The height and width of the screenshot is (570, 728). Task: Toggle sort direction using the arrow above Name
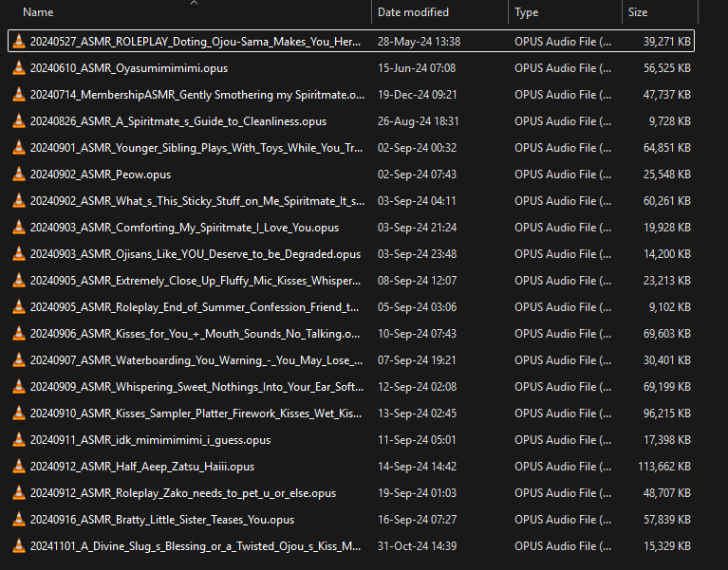[x=194, y=3]
